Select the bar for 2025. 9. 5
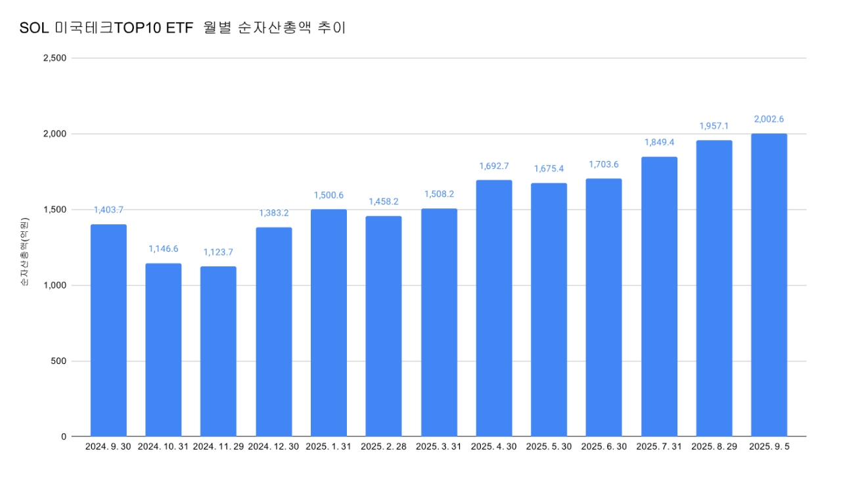The image size is (841, 504). point(769,285)
